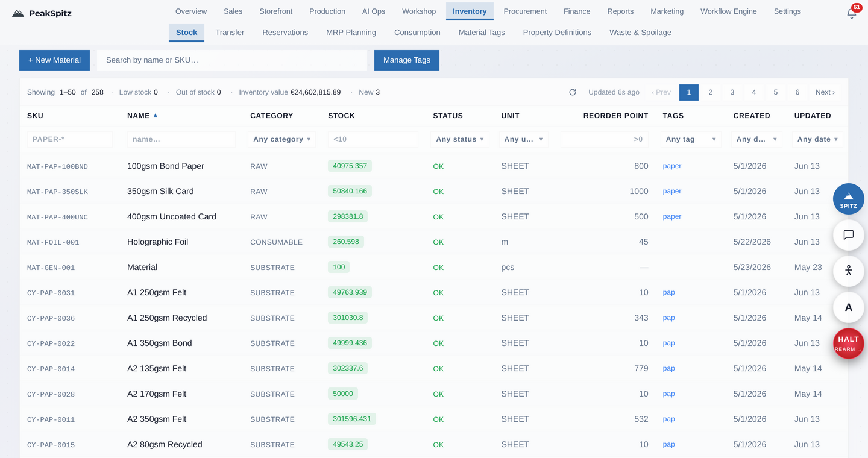Expand the unit filter dropdown

click(x=524, y=139)
